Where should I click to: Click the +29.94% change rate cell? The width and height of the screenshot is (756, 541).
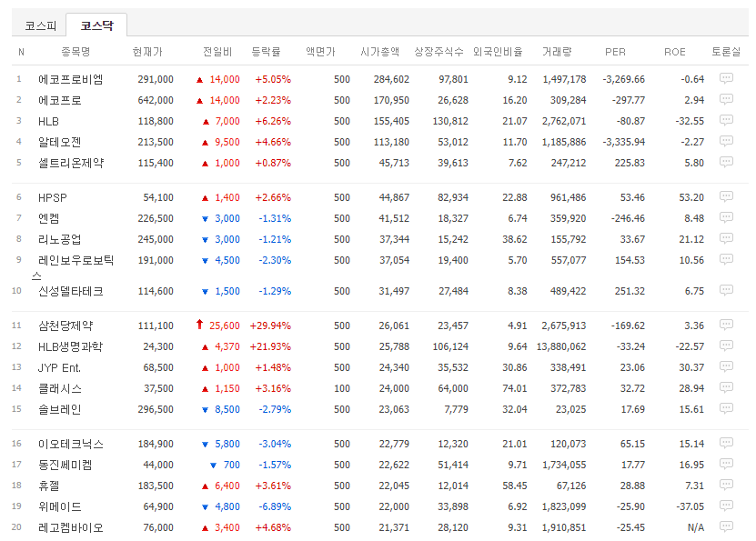point(270,326)
